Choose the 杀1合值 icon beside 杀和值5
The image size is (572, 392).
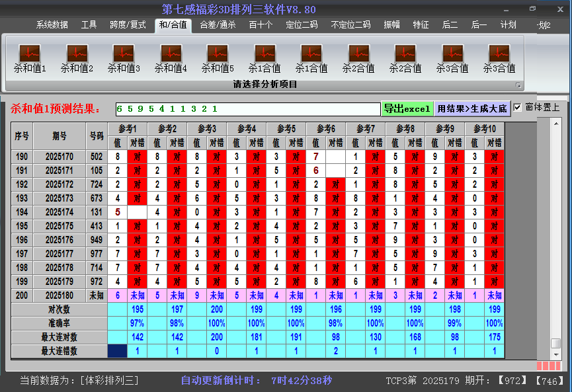tap(265, 59)
